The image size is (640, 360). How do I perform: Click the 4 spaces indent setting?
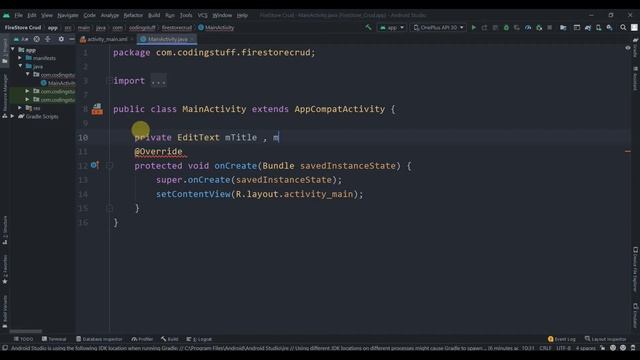(x=585, y=348)
